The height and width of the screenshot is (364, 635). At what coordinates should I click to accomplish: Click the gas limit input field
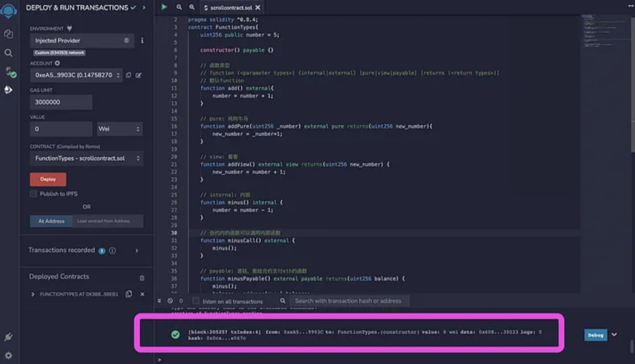(61, 102)
